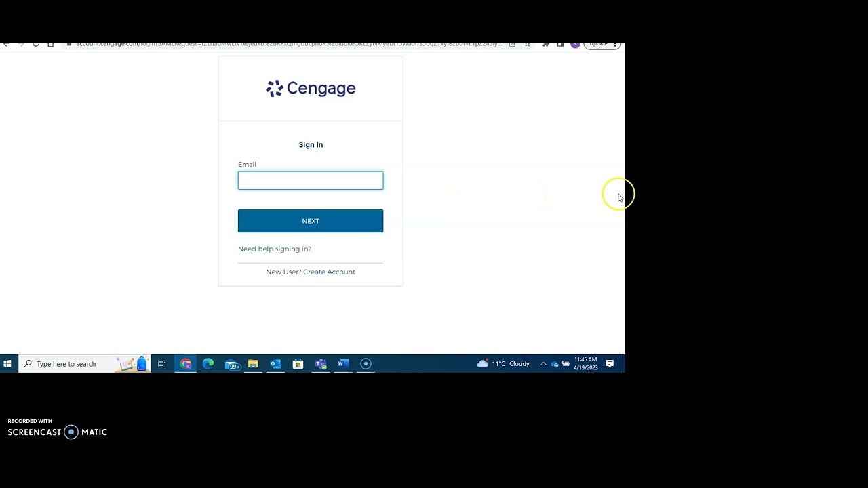Open the Screencast-O-Matic recorder taskbar icon
Image resolution: width=868 pixels, height=488 pixels.
(366, 364)
